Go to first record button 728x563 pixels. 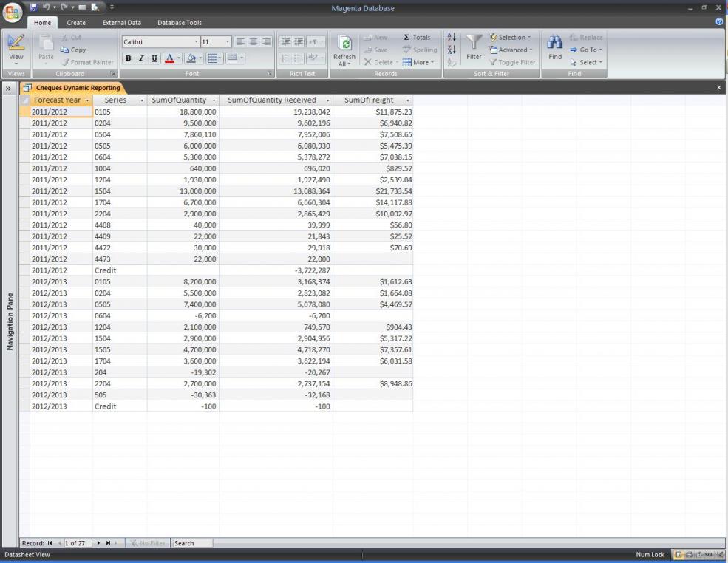tap(50, 542)
